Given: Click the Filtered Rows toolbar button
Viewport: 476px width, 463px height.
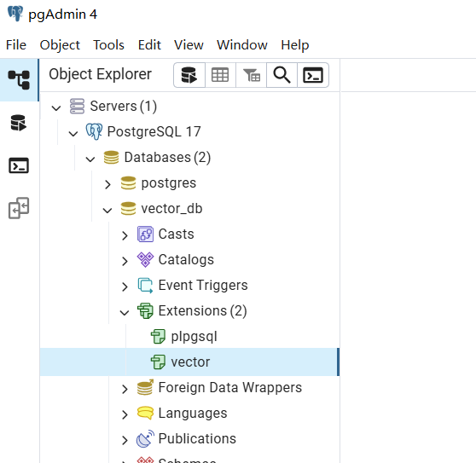Looking at the screenshot, I should [251, 75].
